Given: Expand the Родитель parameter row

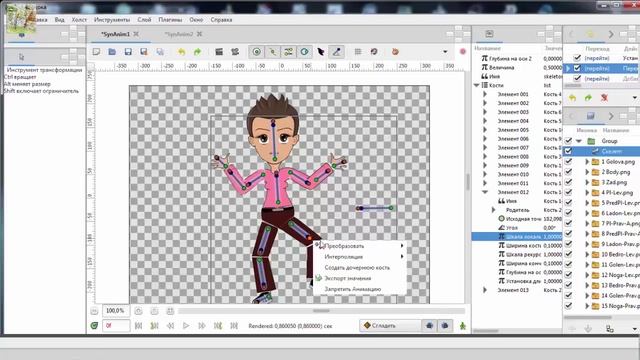Looking at the screenshot, I should point(493,210).
